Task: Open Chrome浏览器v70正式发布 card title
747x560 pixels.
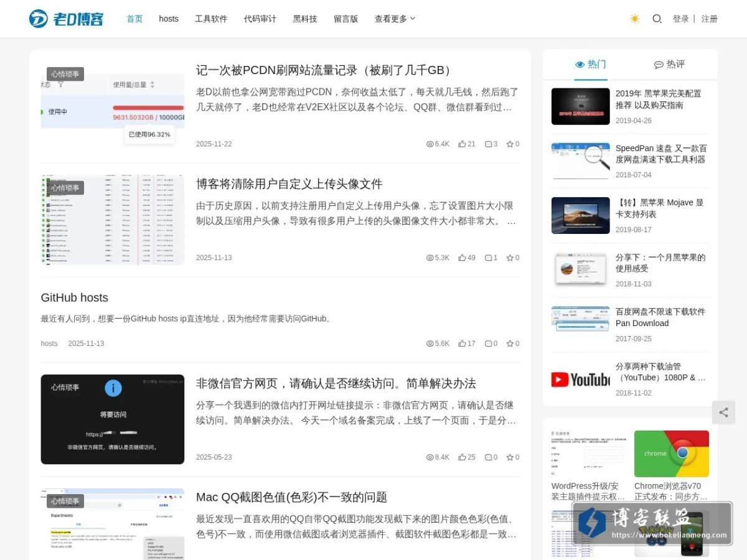Action: [672, 492]
